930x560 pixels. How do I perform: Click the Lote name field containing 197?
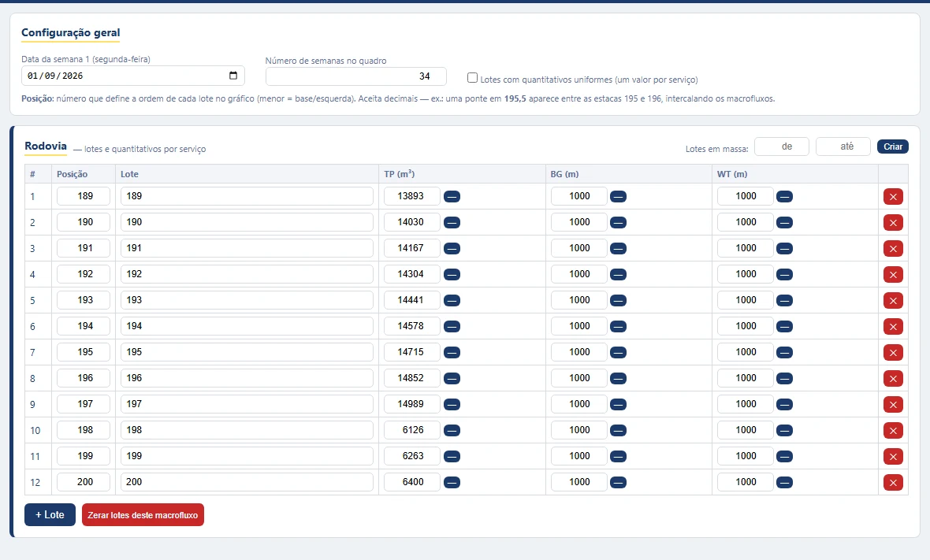[x=247, y=404]
